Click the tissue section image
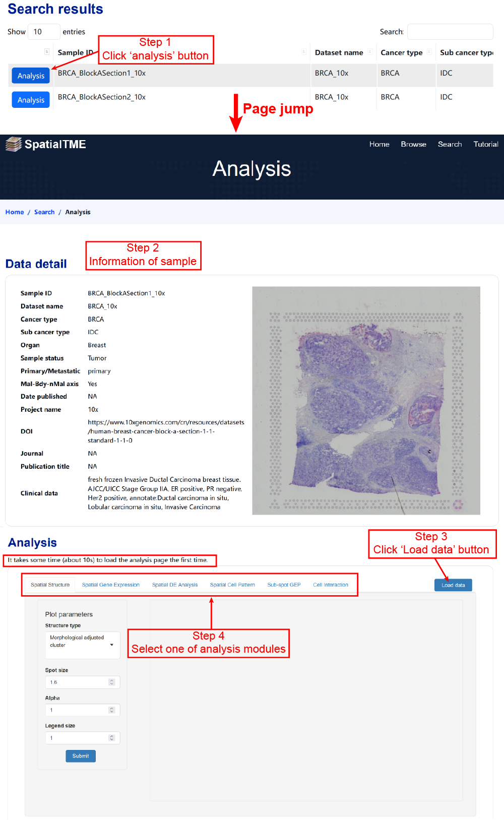 366,401
